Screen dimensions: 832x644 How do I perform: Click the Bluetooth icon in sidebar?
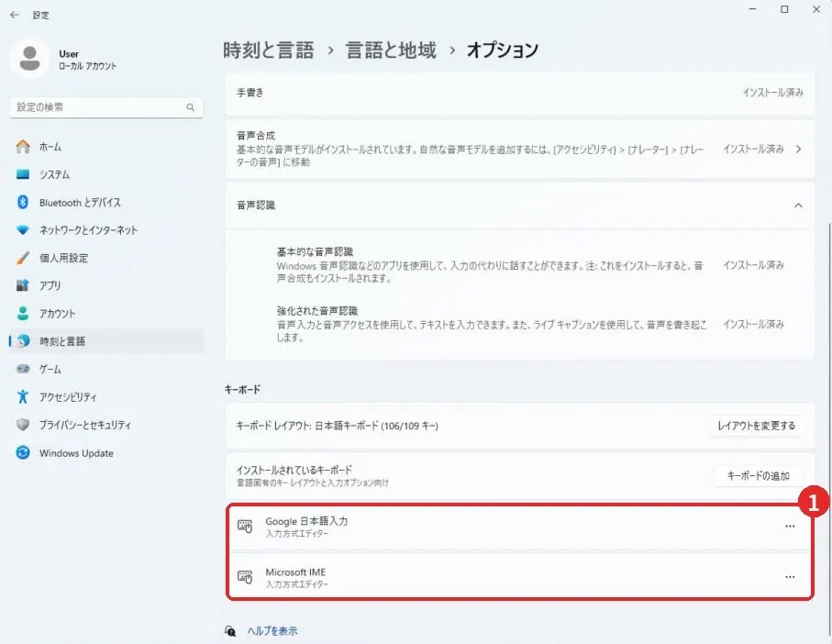coord(23,202)
